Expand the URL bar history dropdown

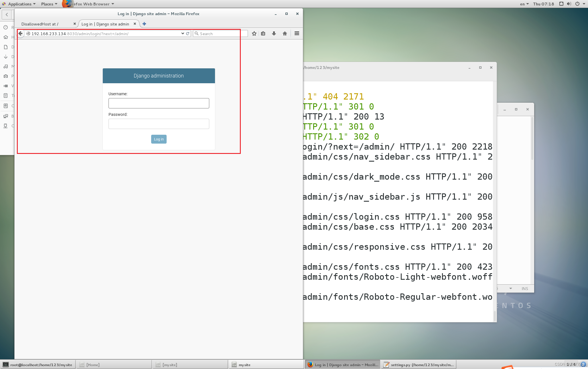point(183,33)
